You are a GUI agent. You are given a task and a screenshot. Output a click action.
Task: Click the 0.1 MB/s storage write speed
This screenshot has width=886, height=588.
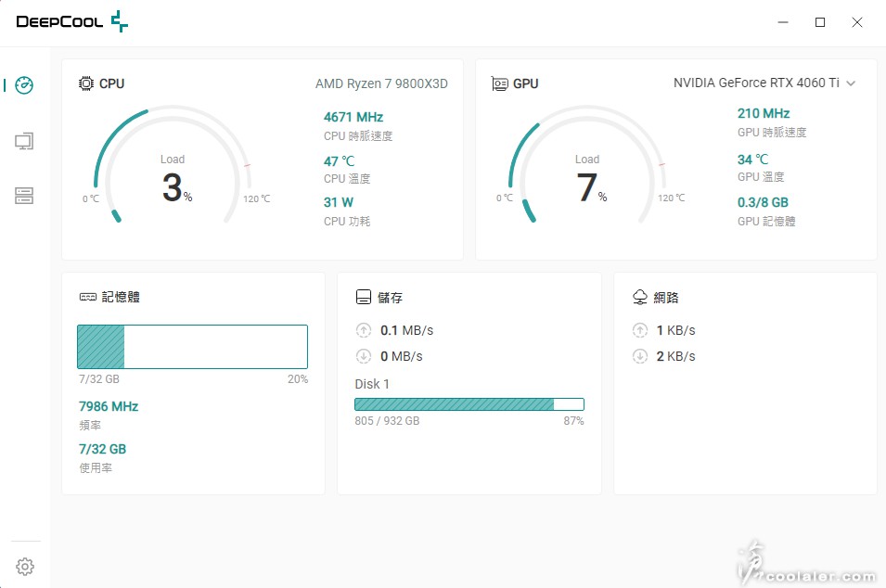click(x=407, y=330)
